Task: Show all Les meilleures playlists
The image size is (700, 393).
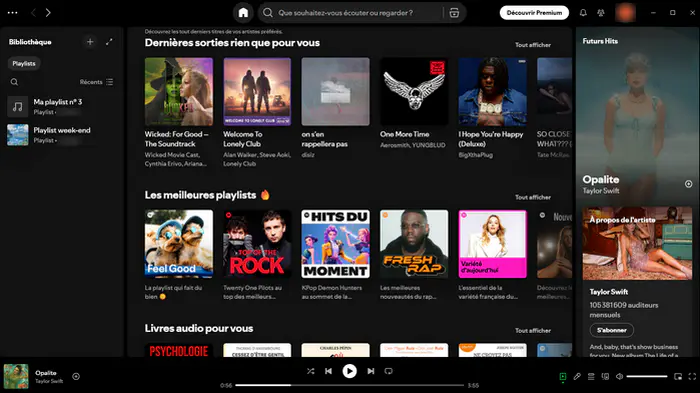Action: point(533,197)
